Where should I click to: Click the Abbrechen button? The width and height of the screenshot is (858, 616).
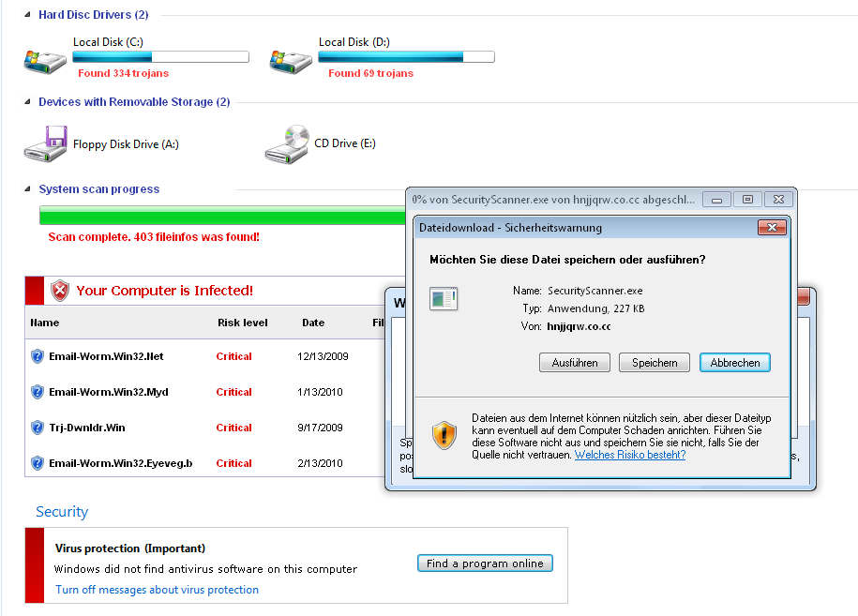[735, 363]
